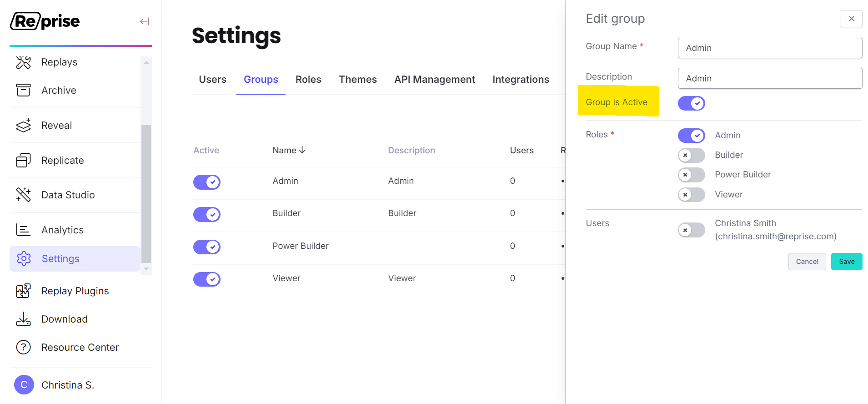Click the Replays icon in sidebar
Image resolution: width=868 pixels, height=404 pixels.
pos(23,62)
